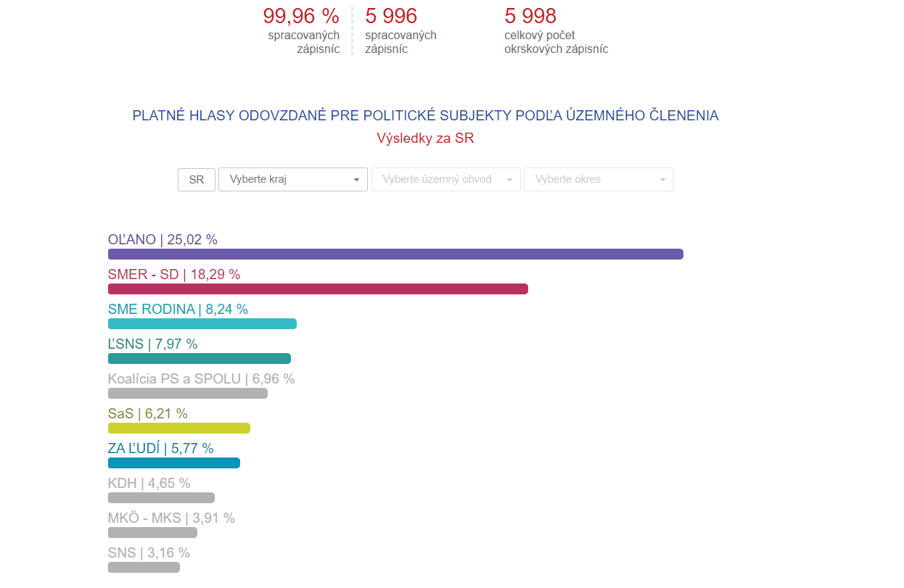
Task: Click the gray Koalícia PS a SPOLU bar
Action: [188, 393]
